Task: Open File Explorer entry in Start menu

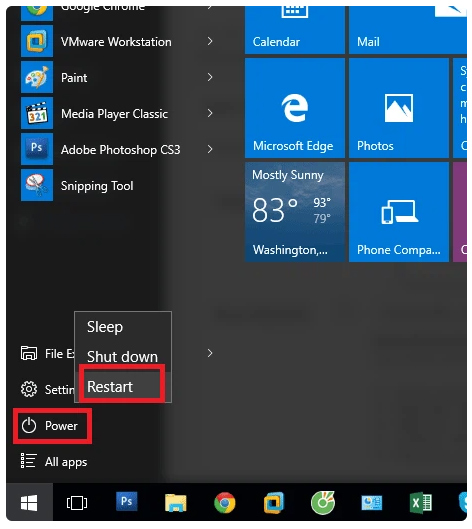Action: pos(47,353)
